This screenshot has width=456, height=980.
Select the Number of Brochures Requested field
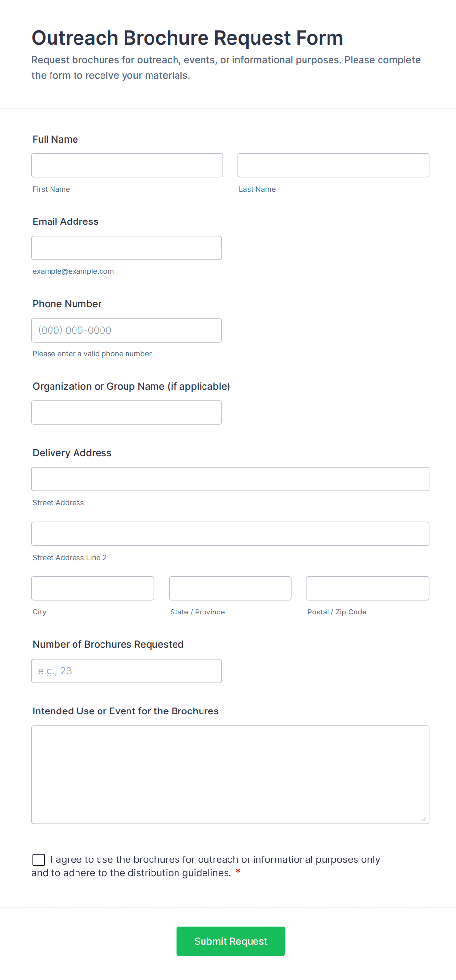pyautogui.click(x=127, y=671)
